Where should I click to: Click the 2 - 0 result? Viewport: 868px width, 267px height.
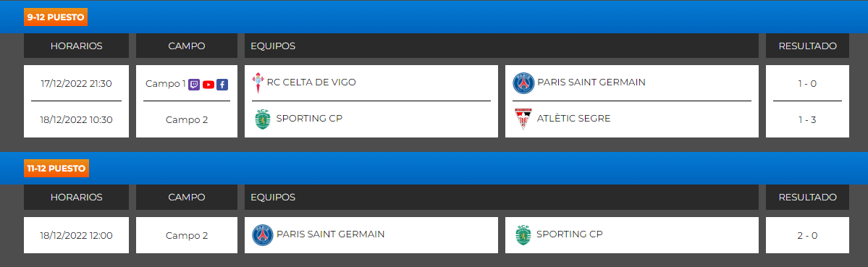(807, 235)
